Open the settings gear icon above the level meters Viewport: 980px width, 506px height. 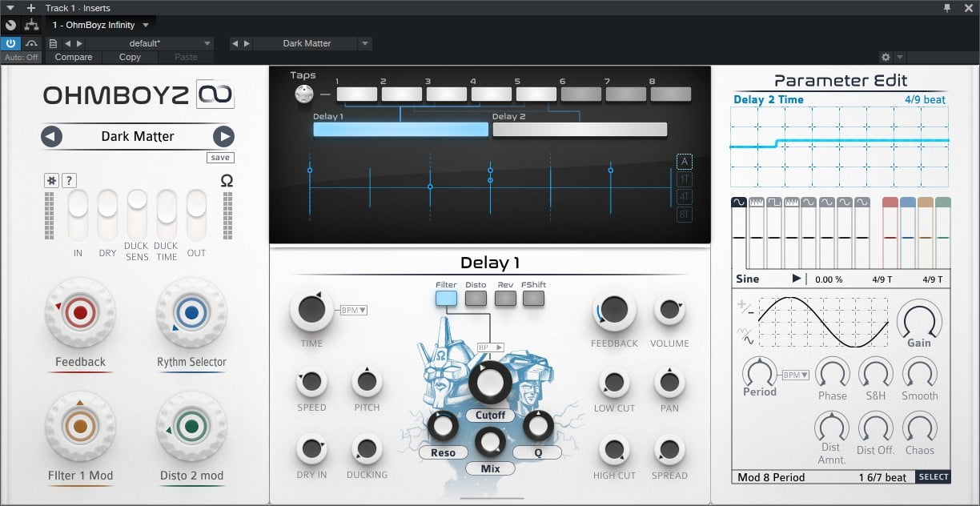52,181
